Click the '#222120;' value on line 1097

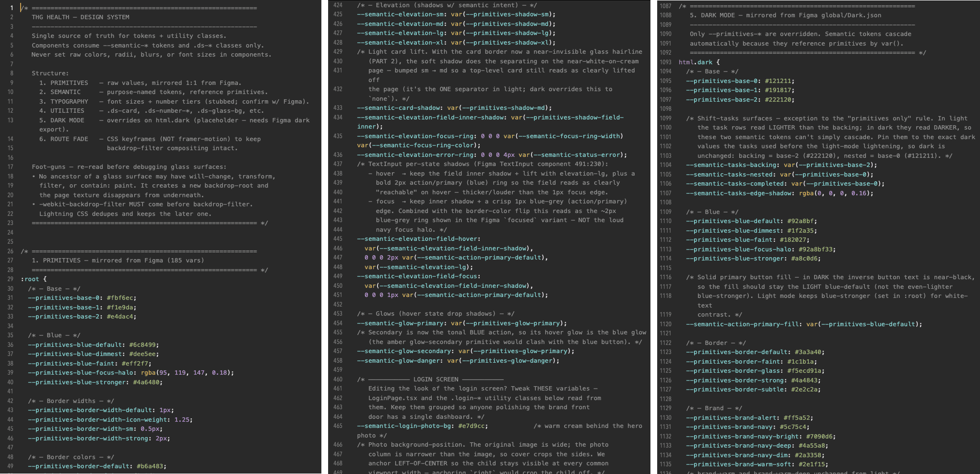pyautogui.click(x=780, y=100)
